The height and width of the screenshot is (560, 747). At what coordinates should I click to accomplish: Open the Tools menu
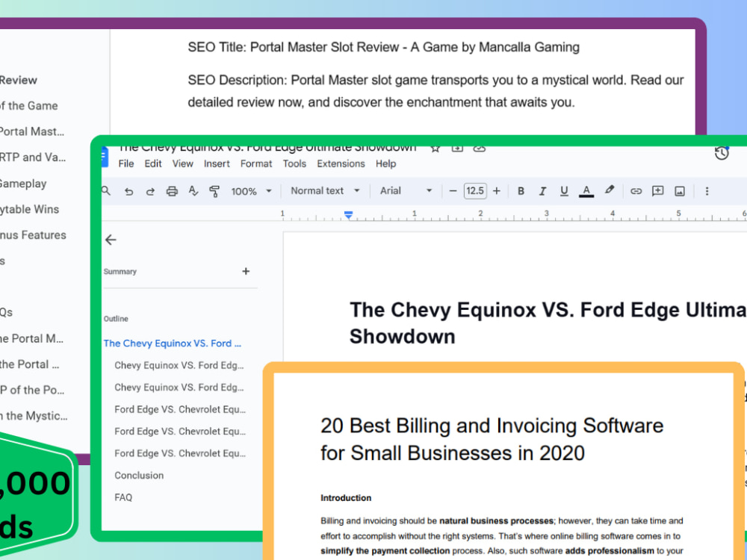click(294, 164)
